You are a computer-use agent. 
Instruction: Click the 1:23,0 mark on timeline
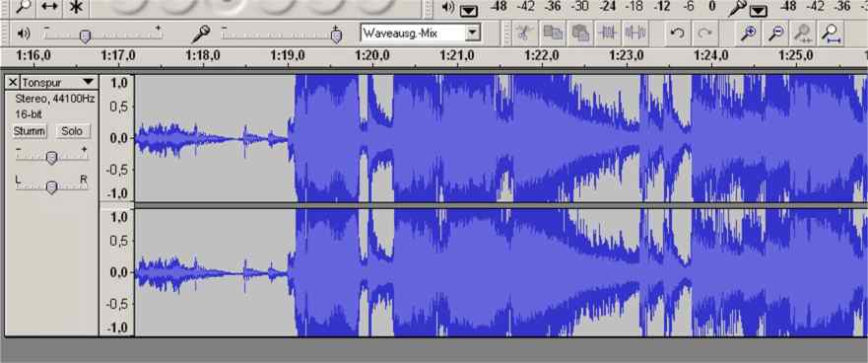coord(626,55)
